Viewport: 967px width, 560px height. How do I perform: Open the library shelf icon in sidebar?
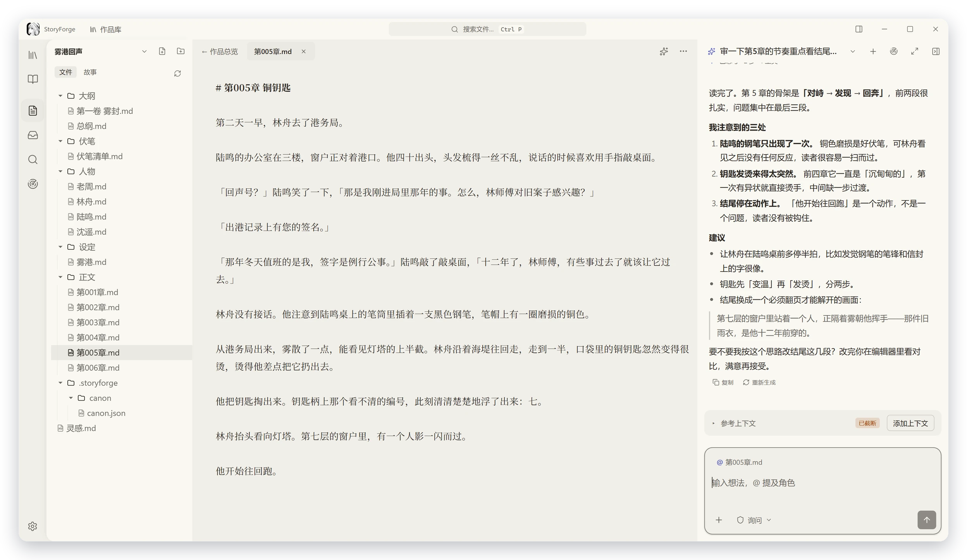[x=33, y=55]
